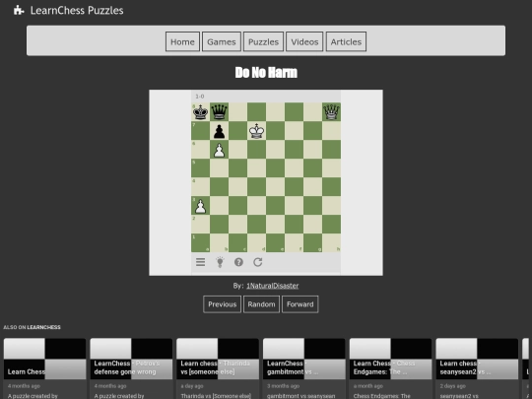
Task: Open the first Learn Chess recommended card
Action: tap(44, 368)
